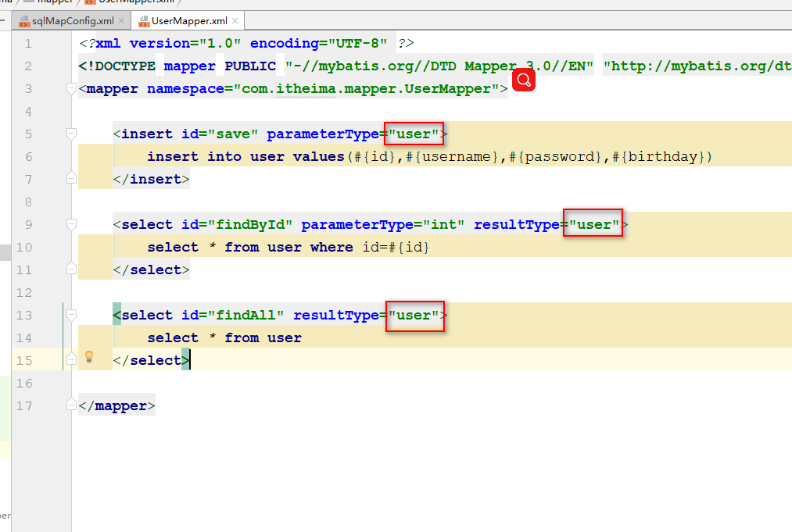Click the "user" value on line 5

click(x=414, y=134)
